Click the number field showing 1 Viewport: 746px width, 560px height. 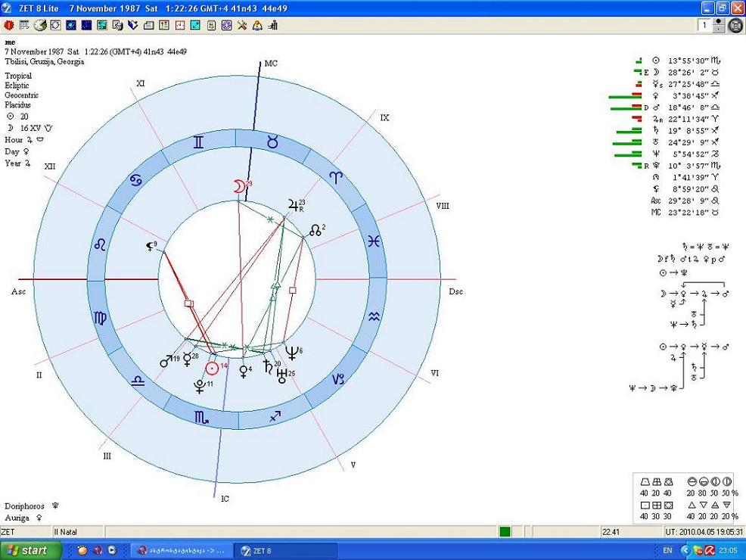pos(704,26)
